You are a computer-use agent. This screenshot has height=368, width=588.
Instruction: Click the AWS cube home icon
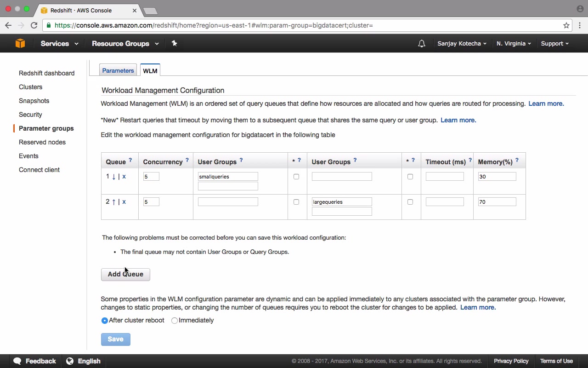pos(20,43)
